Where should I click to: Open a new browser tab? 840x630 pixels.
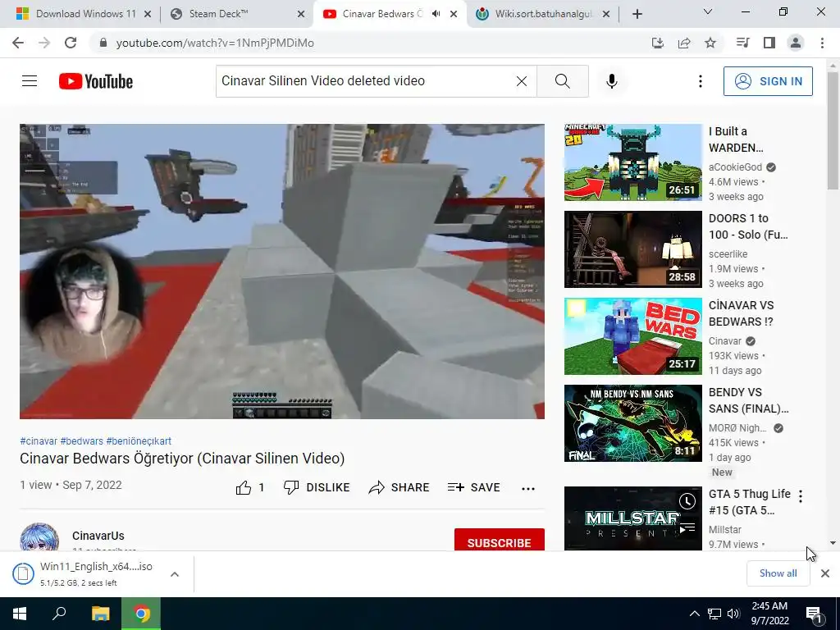(x=637, y=15)
